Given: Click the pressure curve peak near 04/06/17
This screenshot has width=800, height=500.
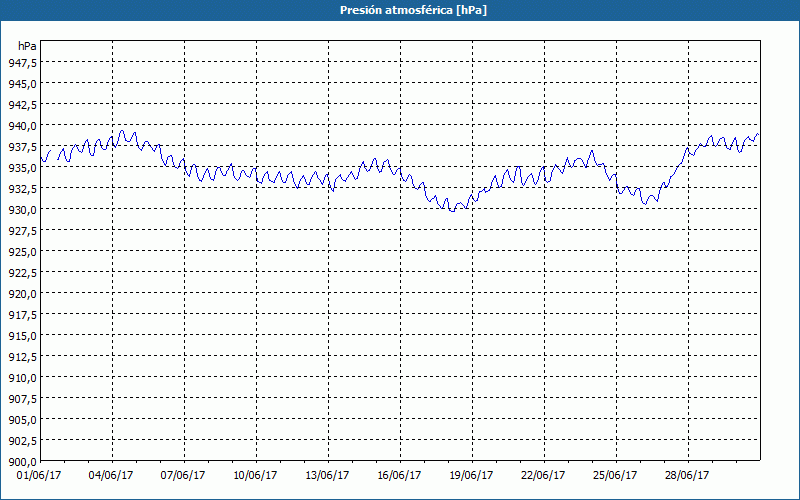Looking at the screenshot, I should tap(121, 131).
